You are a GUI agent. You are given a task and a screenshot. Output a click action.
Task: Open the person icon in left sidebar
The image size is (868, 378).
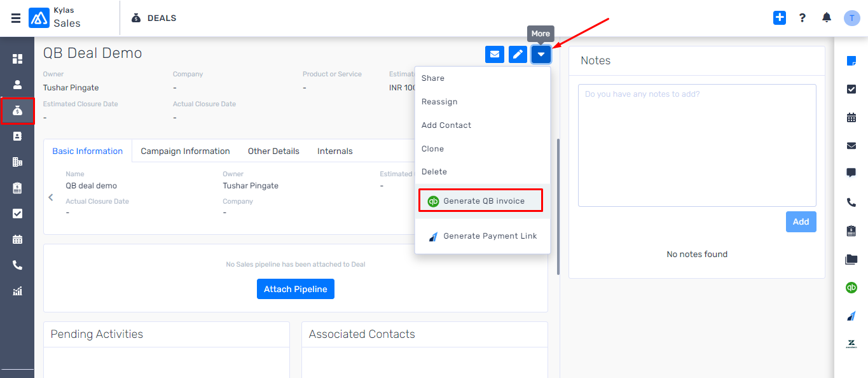coord(17,84)
